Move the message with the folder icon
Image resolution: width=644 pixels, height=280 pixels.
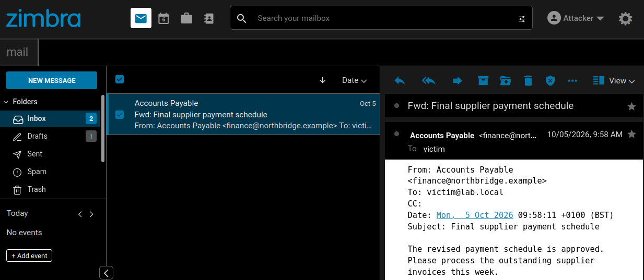[506, 80]
